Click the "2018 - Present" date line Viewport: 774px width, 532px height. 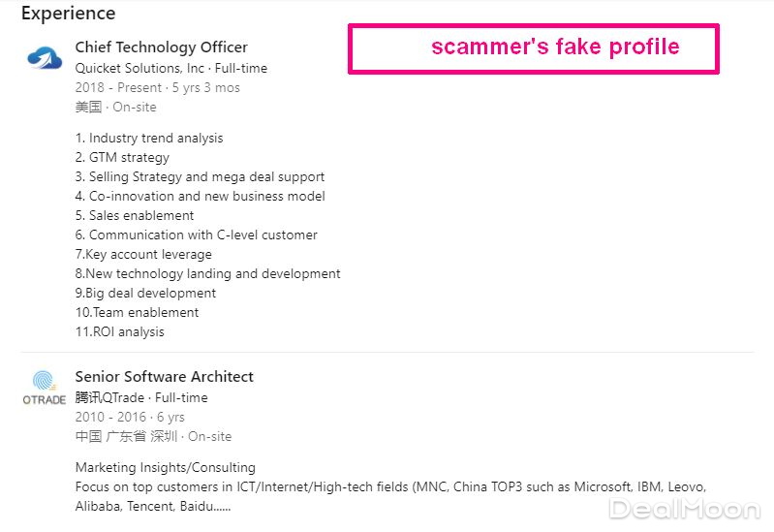[x=157, y=87]
